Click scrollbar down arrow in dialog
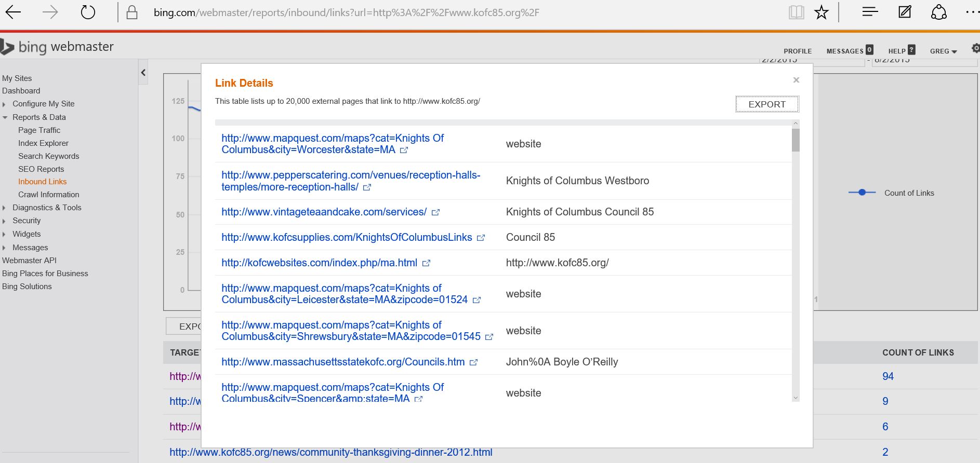The width and height of the screenshot is (980, 463). 796,398
